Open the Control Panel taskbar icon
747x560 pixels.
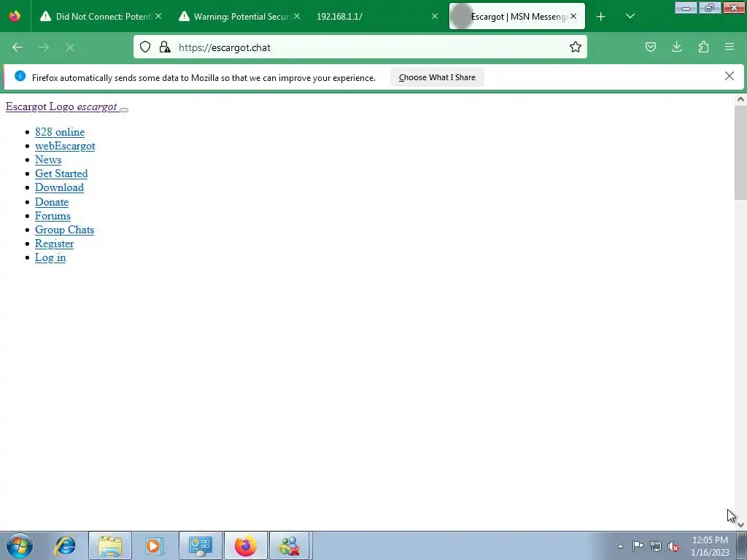[201, 545]
